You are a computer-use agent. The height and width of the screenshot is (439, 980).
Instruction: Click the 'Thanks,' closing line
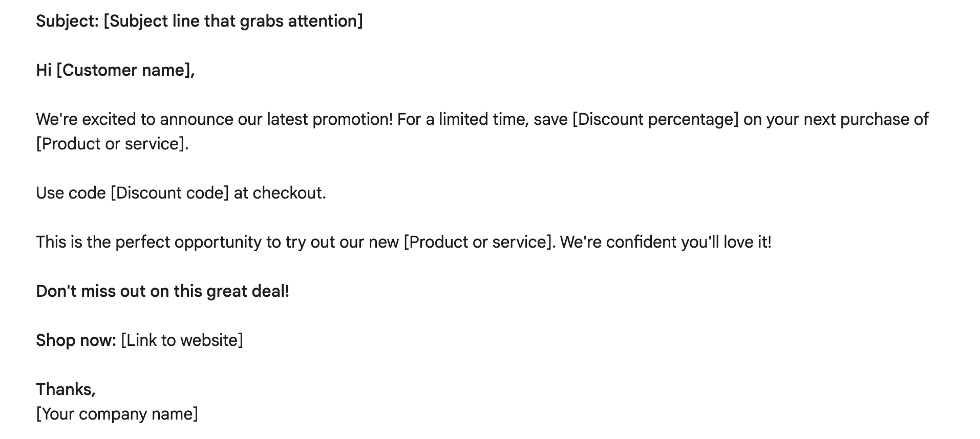(66, 389)
